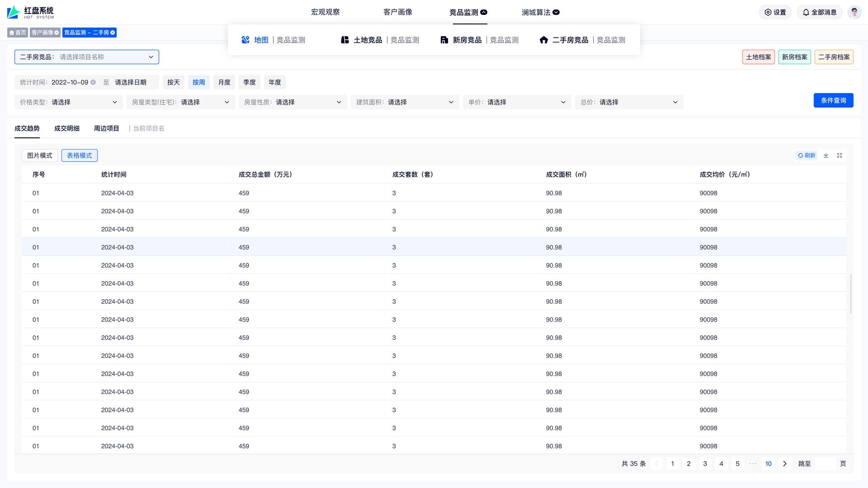The width and height of the screenshot is (868, 488).
Task: Open 全部消息 notifications bell
Action: point(819,13)
